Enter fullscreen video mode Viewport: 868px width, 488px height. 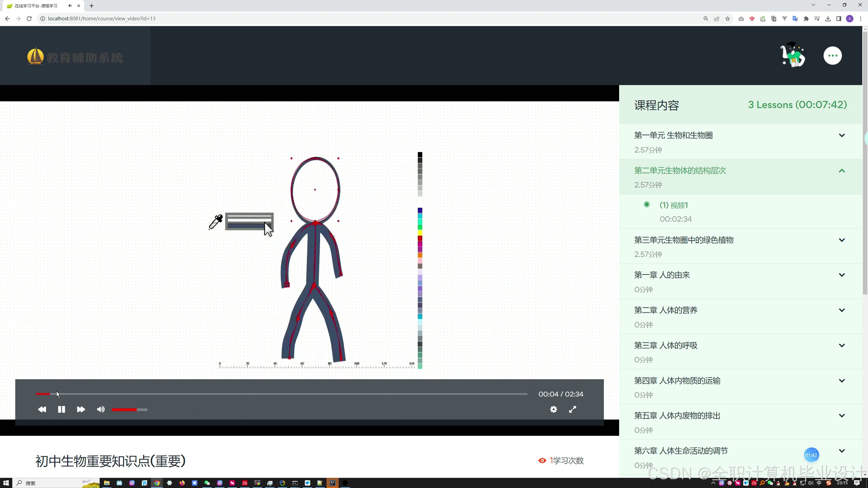coord(572,409)
